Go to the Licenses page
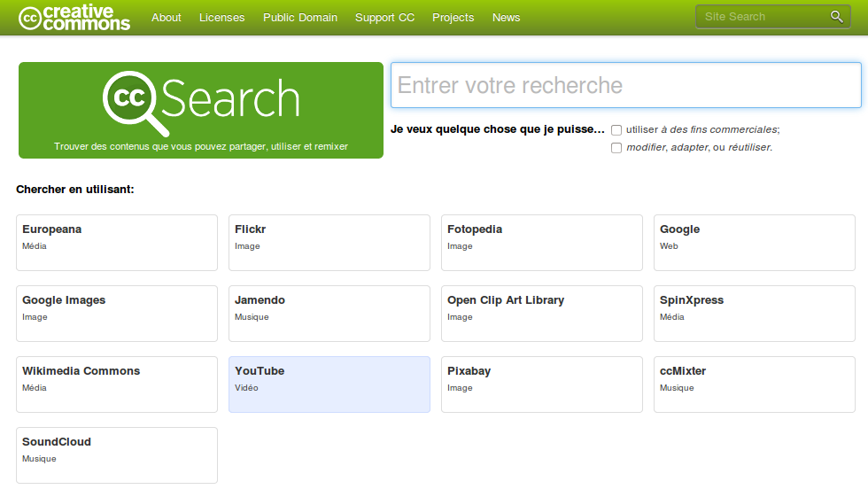This screenshot has width=868, height=497. (x=221, y=18)
